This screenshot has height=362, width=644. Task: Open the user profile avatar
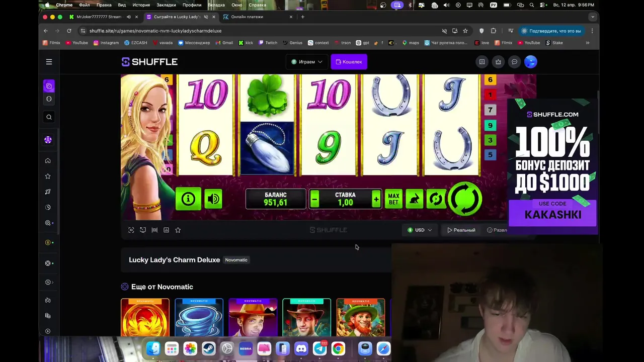tap(531, 62)
